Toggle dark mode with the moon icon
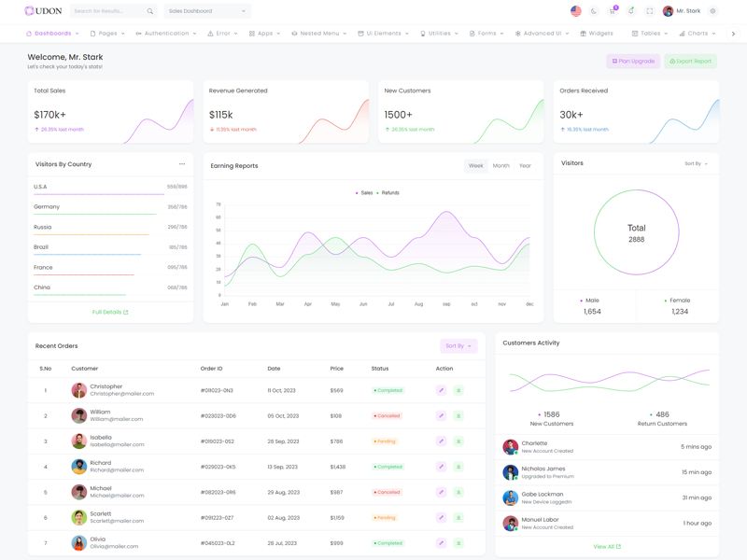This screenshot has width=747, height=560. [594, 11]
